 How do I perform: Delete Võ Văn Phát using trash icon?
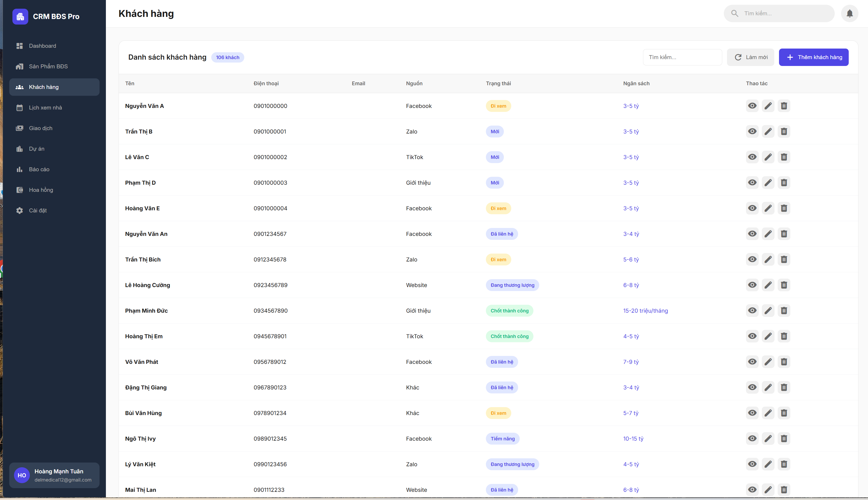click(x=784, y=361)
